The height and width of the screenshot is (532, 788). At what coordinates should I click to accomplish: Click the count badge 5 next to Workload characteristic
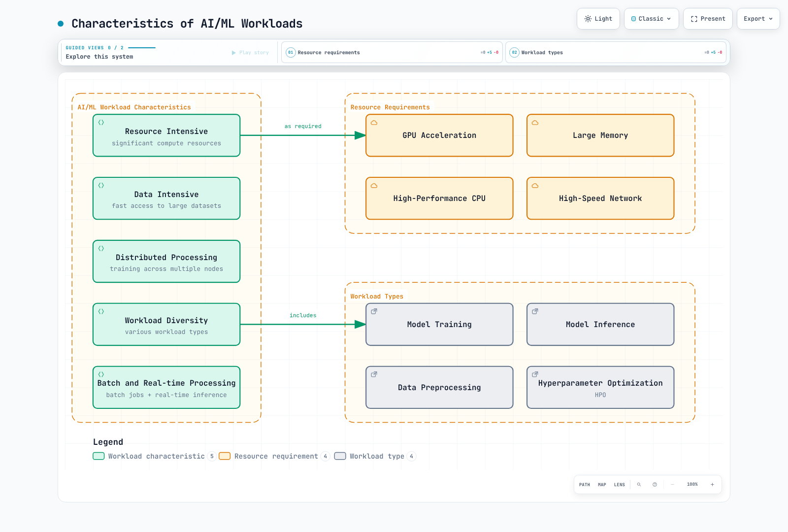212,456
